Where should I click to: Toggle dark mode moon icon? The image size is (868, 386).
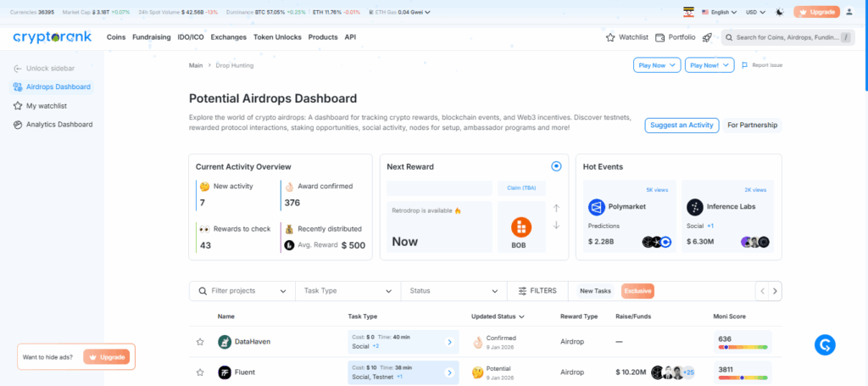click(x=780, y=12)
